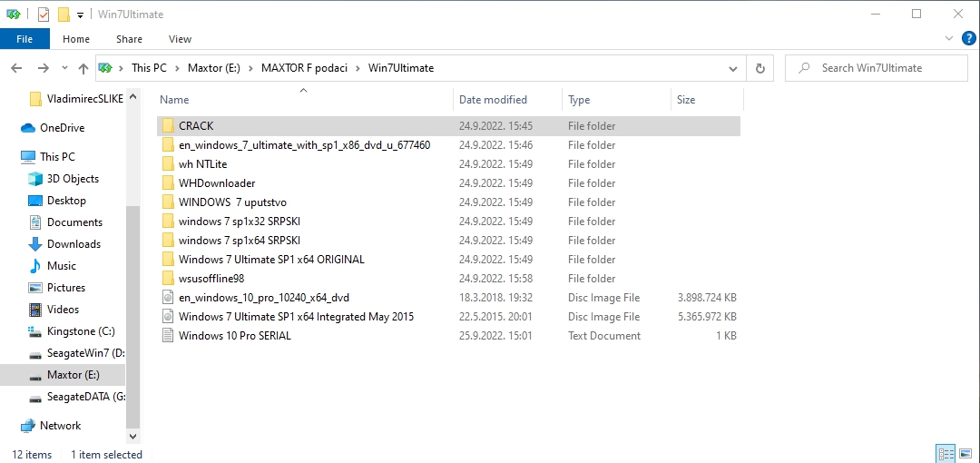Open Customize Quick Access Toolbar dropdown
Image resolution: width=980 pixels, height=463 pixels.
pos(80,15)
